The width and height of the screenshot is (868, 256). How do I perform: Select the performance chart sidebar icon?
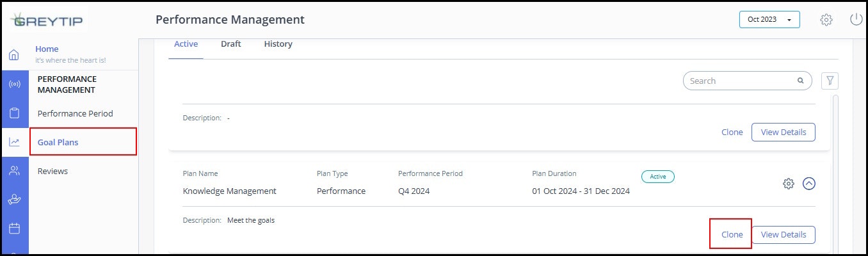coord(14,142)
